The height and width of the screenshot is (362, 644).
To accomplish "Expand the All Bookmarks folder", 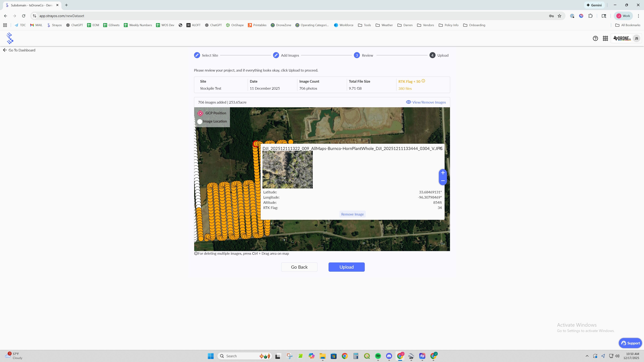I will pyautogui.click(x=628, y=25).
